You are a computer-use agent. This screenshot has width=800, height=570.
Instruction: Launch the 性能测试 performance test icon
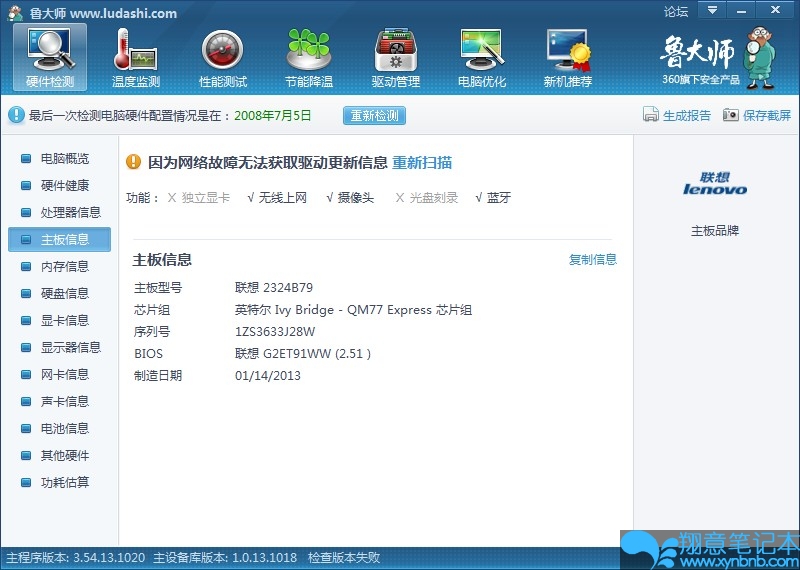[222, 56]
